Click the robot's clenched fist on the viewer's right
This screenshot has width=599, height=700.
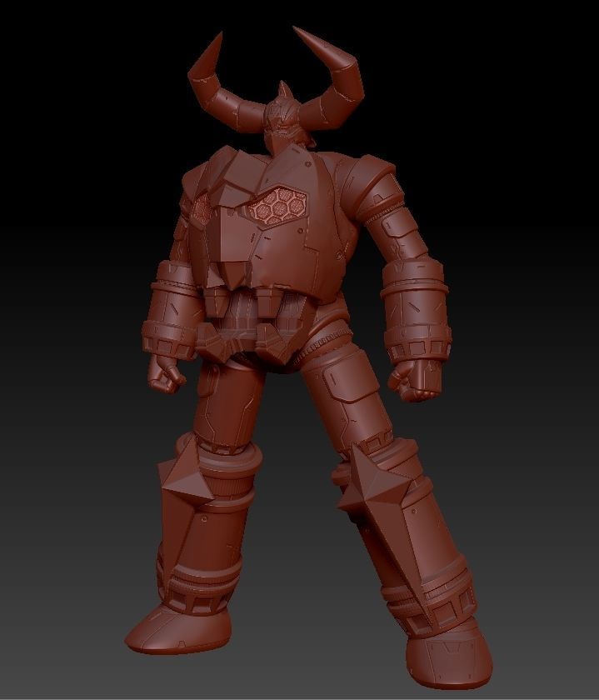[x=415, y=381]
